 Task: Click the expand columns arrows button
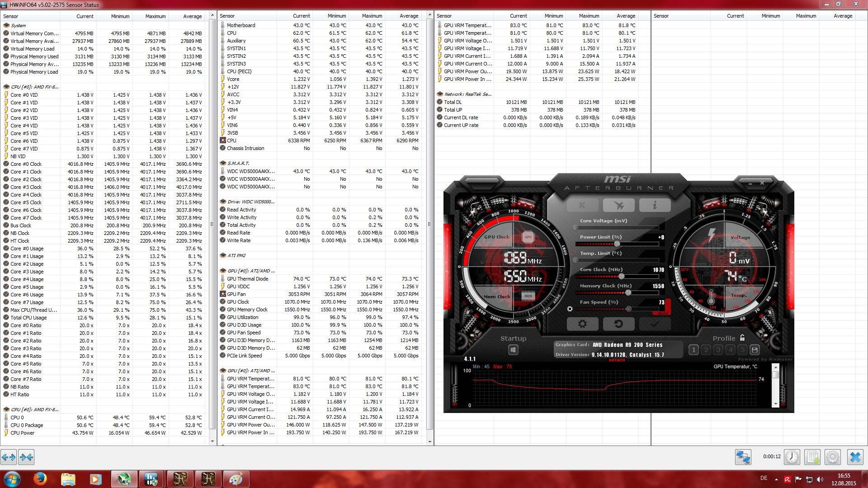click(x=9, y=457)
